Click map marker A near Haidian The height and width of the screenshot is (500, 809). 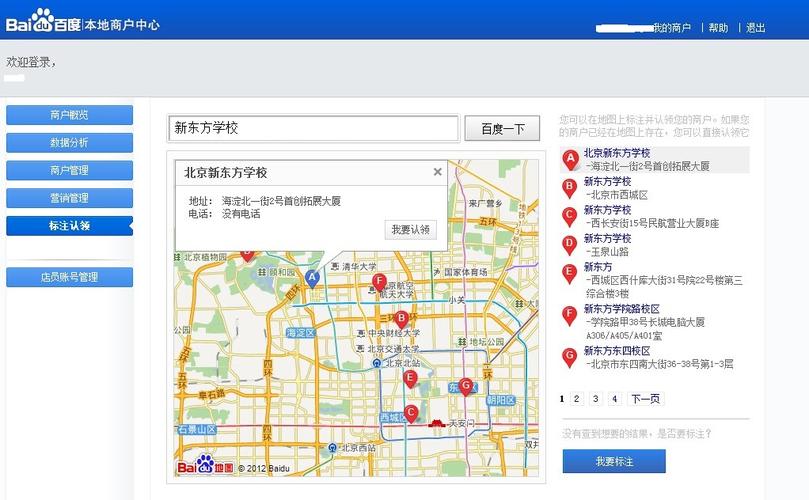point(312,277)
